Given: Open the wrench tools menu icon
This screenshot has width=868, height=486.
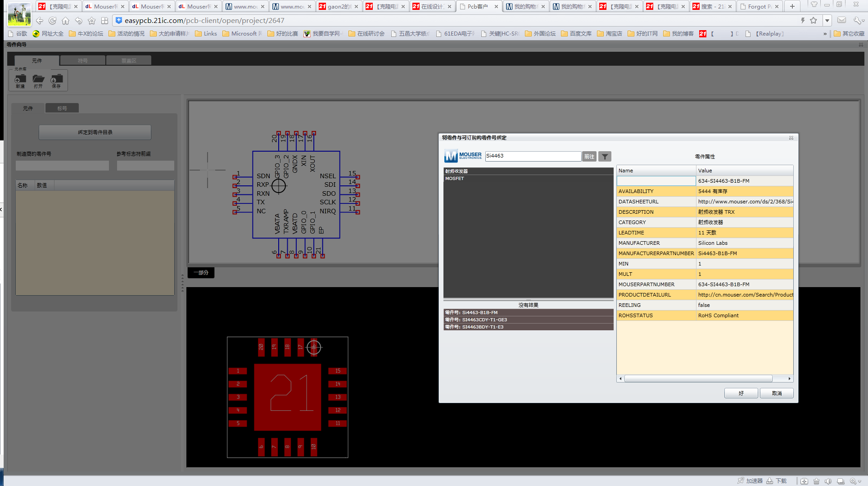Looking at the screenshot, I should click(x=858, y=20).
